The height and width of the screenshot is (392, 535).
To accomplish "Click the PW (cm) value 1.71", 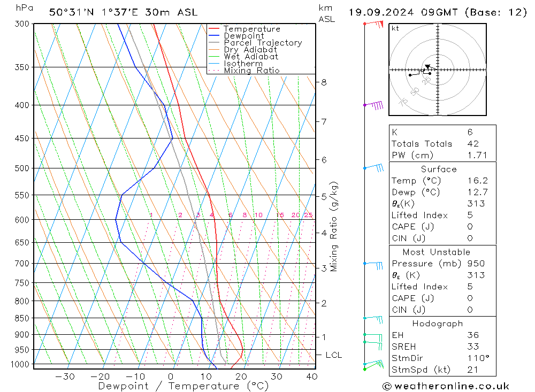I will 477,155.
